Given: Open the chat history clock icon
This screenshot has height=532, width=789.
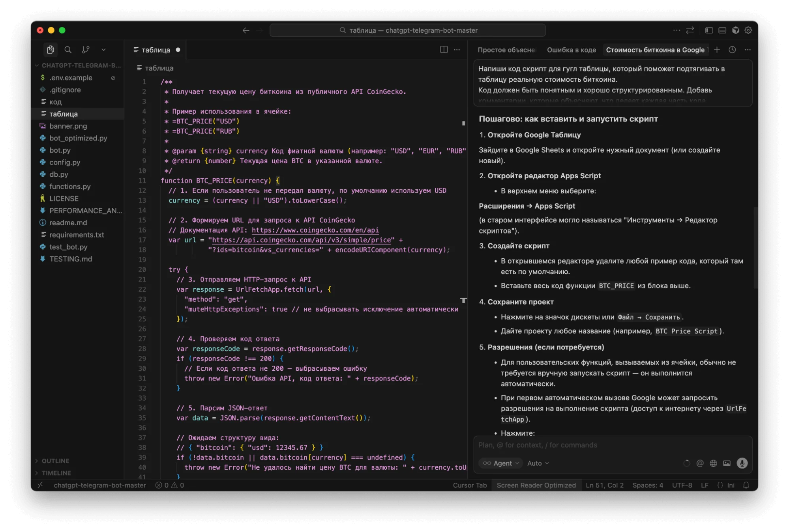Looking at the screenshot, I should [732, 50].
